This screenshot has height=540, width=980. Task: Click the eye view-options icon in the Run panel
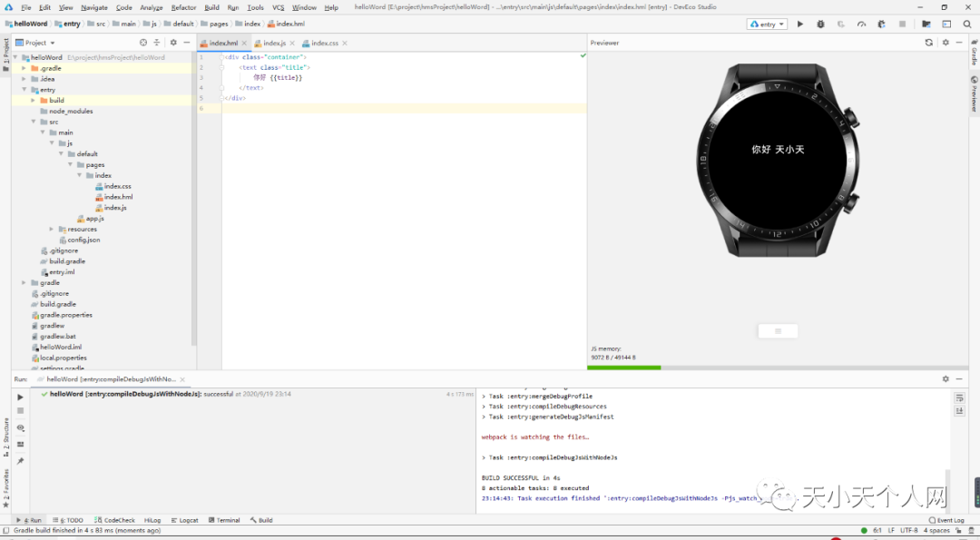pos(20,428)
